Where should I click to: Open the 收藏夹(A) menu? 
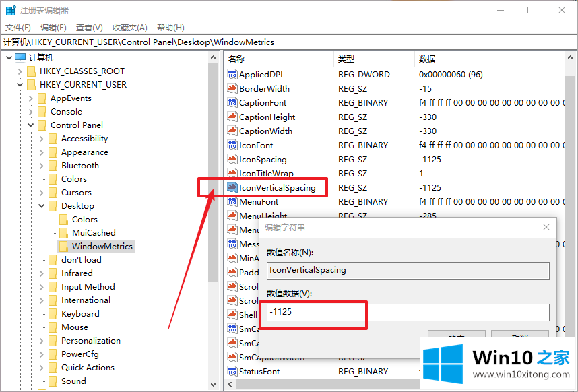point(129,27)
